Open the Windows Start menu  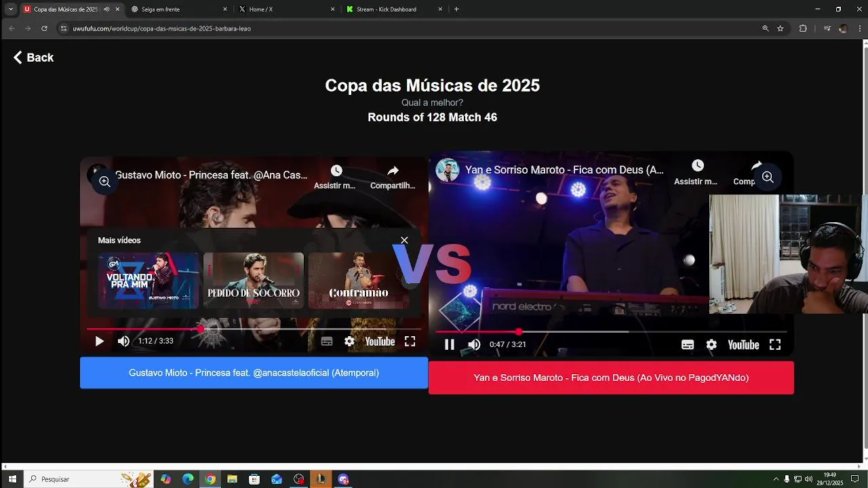(12, 479)
